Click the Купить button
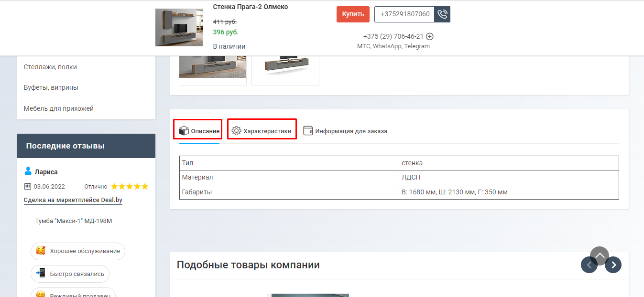 tap(353, 14)
